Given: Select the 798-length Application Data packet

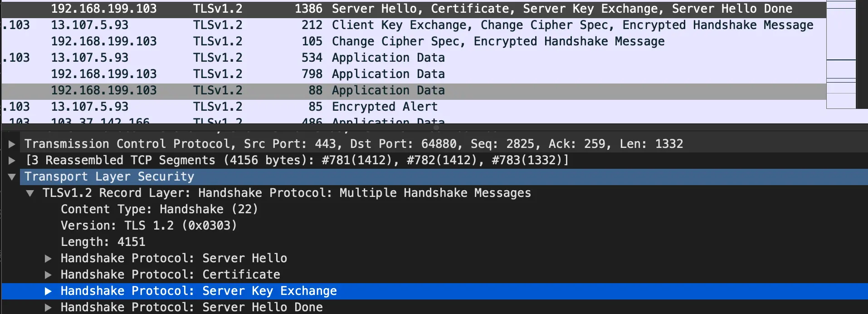Looking at the screenshot, I should coord(414,74).
